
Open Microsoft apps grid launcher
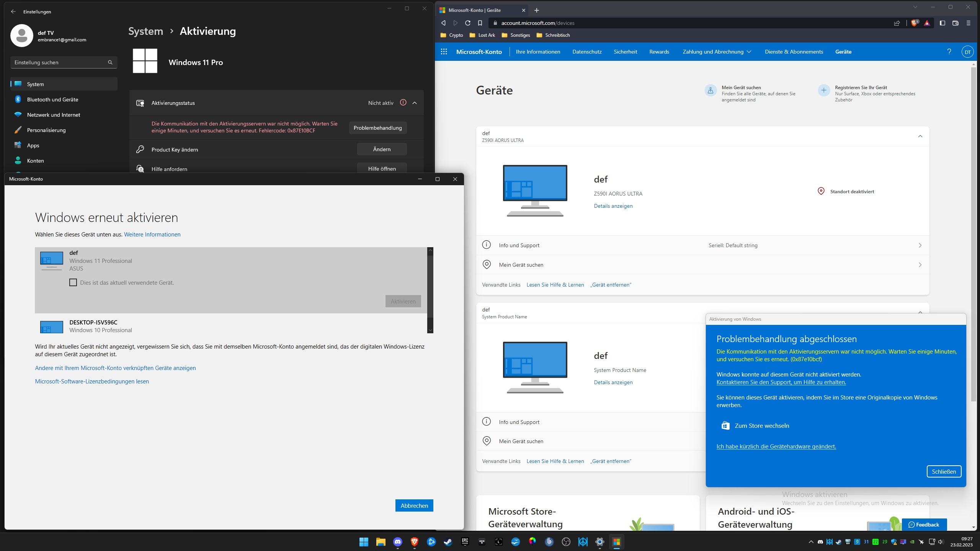pyautogui.click(x=444, y=52)
